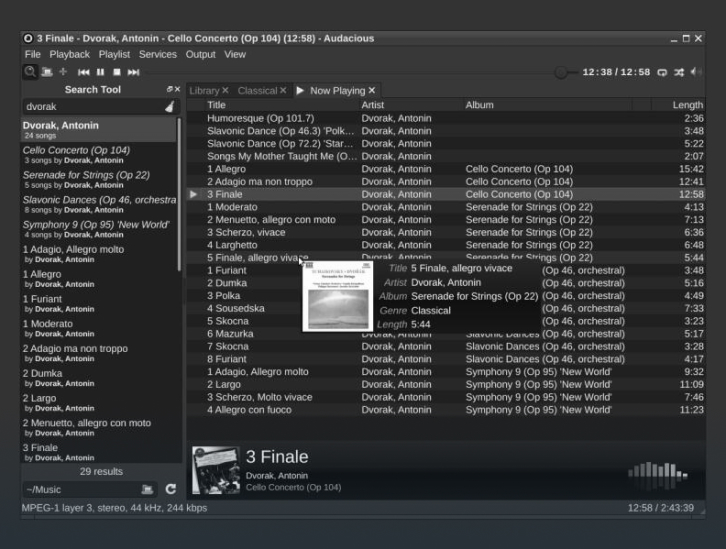The height and width of the screenshot is (549, 726).
Task: Toggle repeat mode icon
Action: click(662, 72)
